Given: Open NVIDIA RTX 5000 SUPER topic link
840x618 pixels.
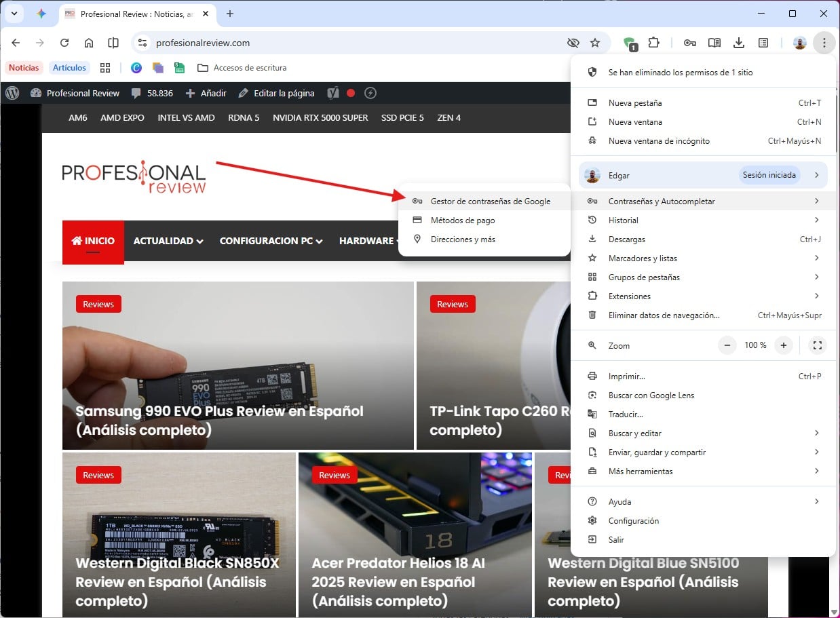Looking at the screenshot, I should pos(320,117).
